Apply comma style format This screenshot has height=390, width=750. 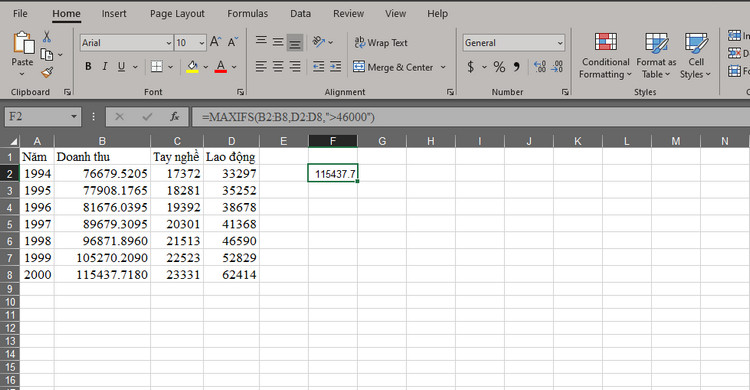[517, 67]
